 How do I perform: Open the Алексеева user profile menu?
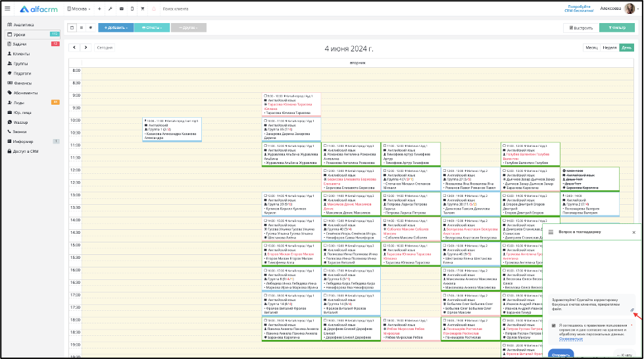(610, 8)
